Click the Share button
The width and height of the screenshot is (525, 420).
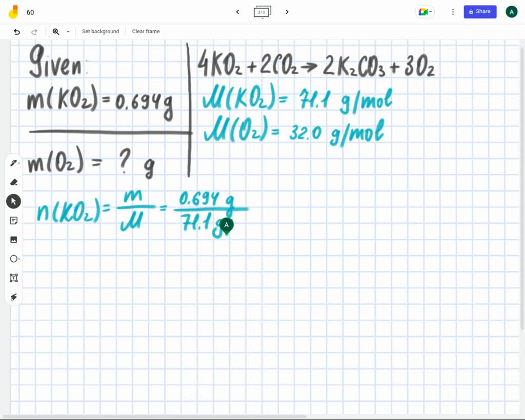tap(480, 11)
